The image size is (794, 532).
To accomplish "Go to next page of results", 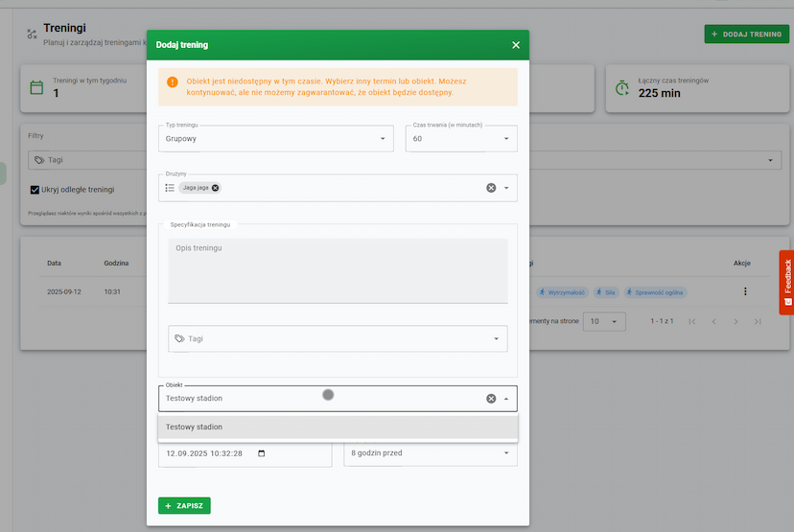I will click(736, 321).
